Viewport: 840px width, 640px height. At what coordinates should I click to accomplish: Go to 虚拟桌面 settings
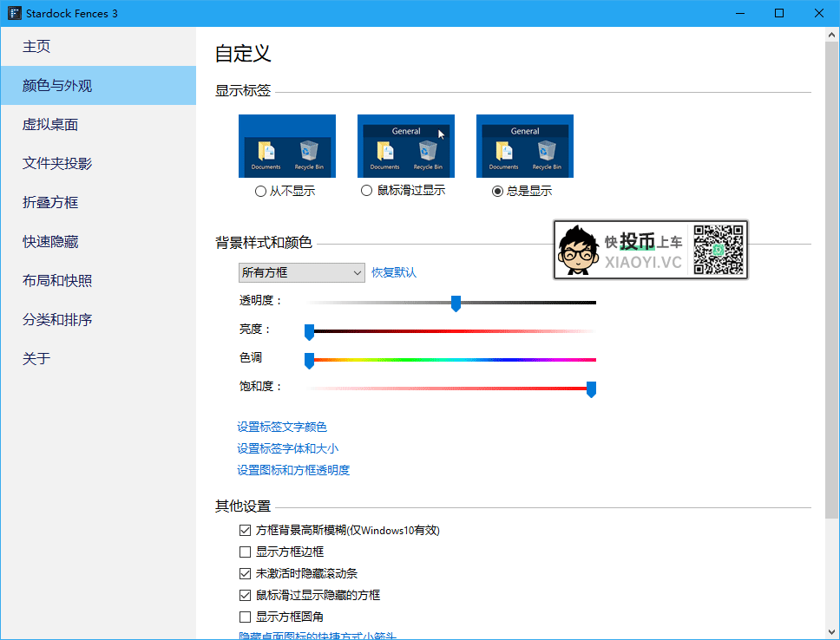[x=98, y=125]
